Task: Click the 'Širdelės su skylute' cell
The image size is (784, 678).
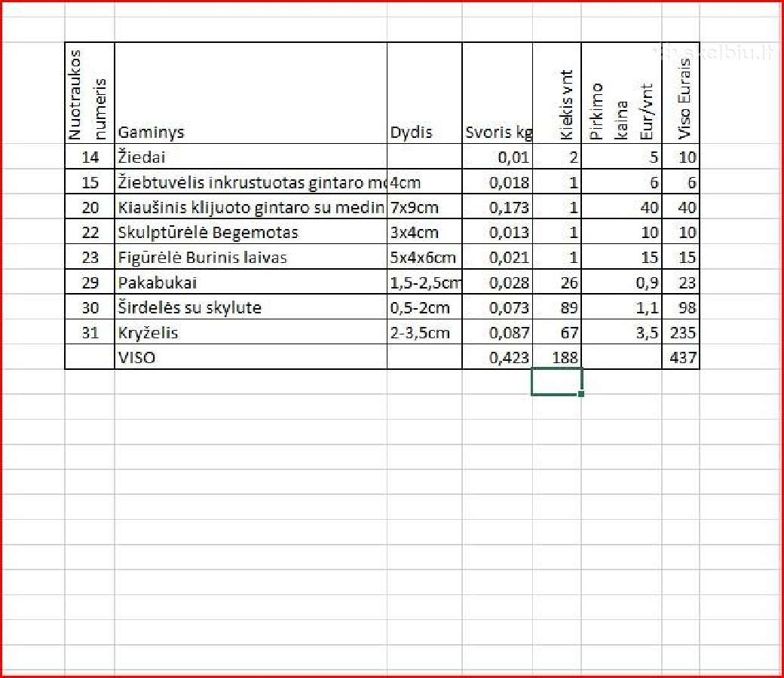Action: click(250, 307)
